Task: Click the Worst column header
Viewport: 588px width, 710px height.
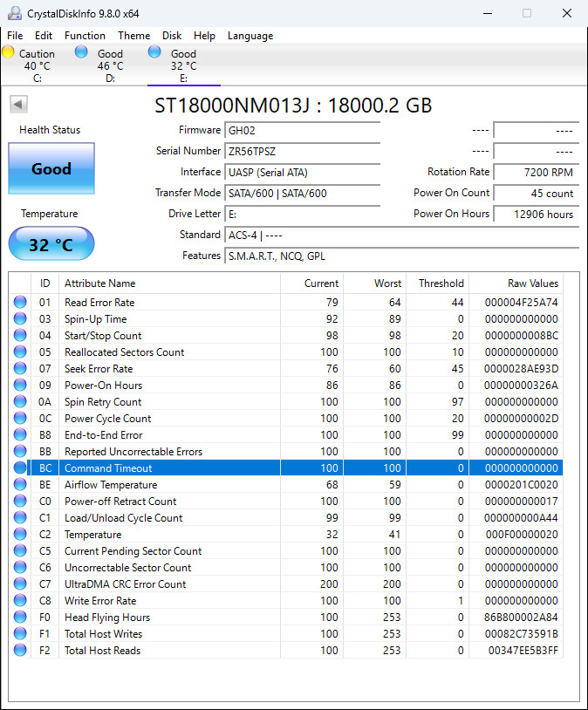Action: [374, 283]
